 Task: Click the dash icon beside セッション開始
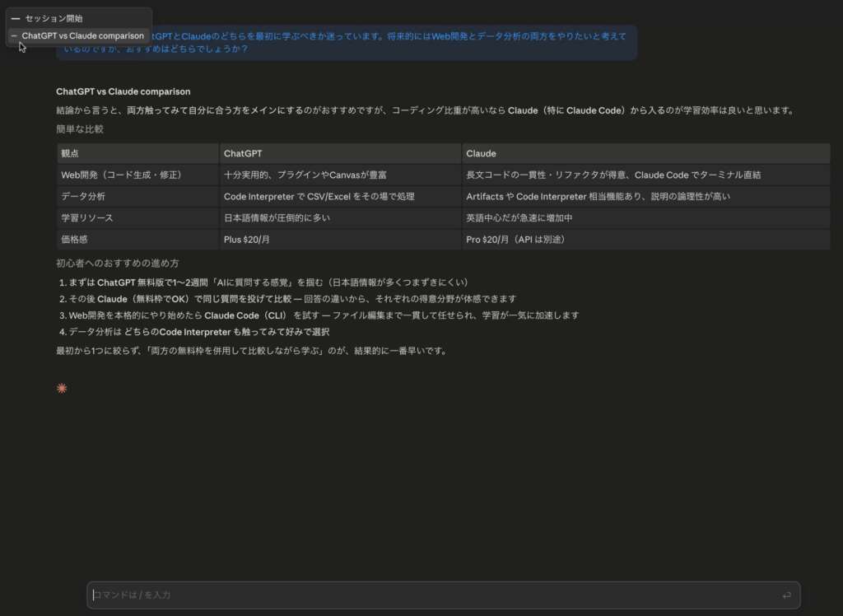coord(15,18)
